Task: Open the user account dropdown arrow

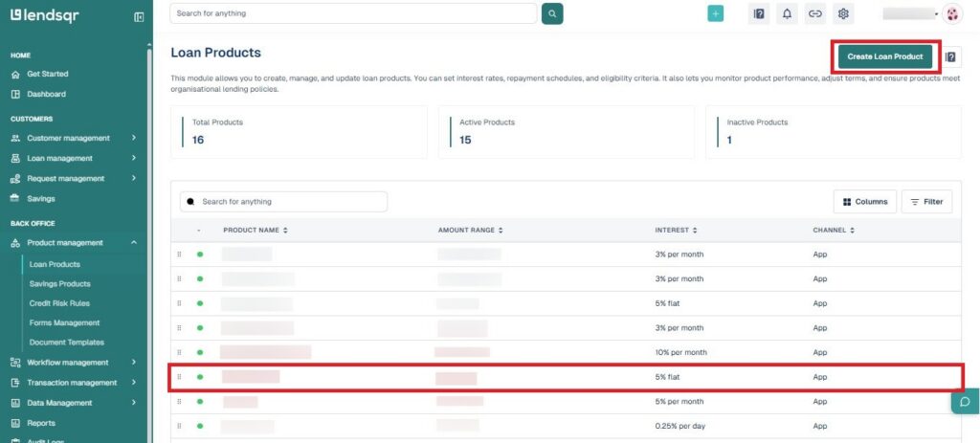Action: [x=936, y=14]
